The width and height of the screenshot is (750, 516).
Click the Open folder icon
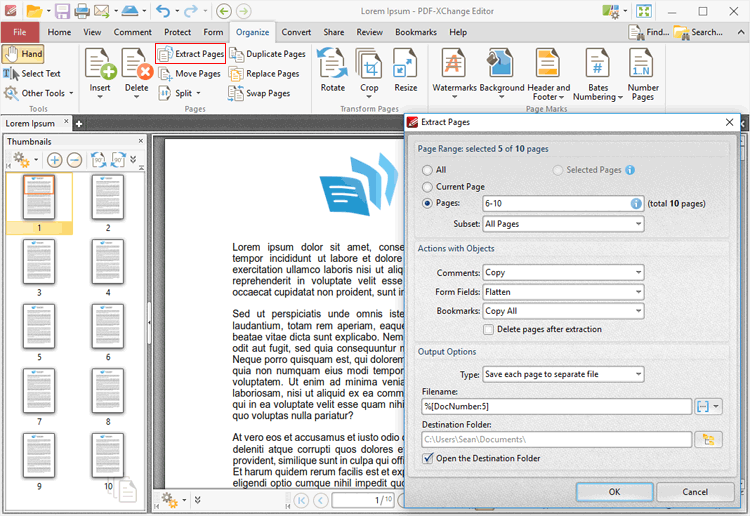pyautogui.click(x=34, y=11)
